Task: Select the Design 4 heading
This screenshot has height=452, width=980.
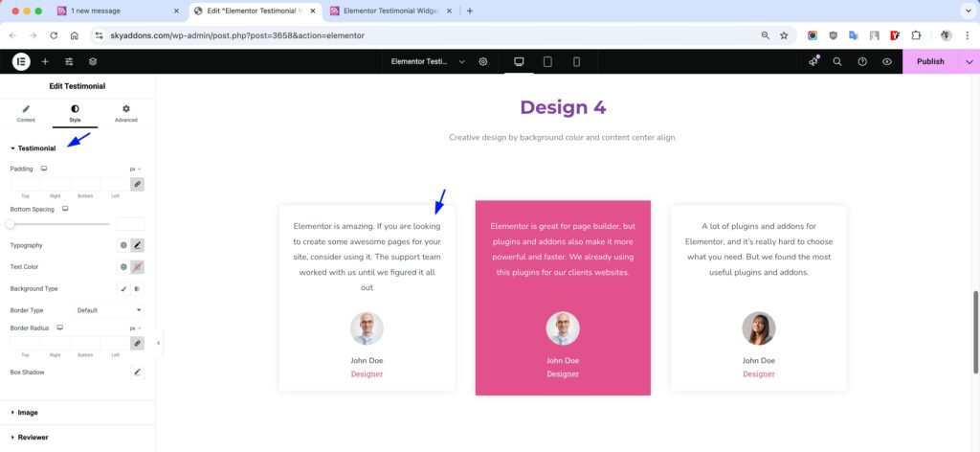Action: [563, 107]
